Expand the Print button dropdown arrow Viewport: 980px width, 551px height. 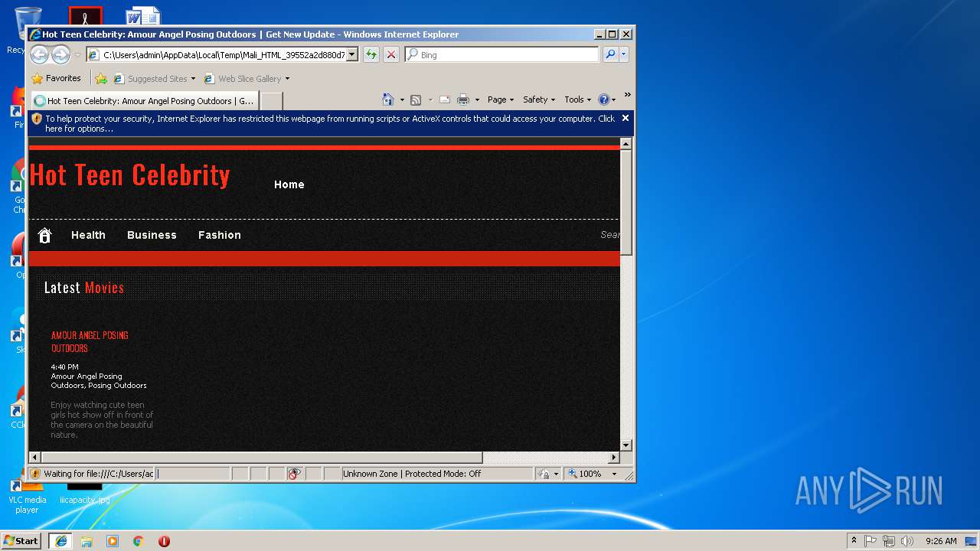pyautogui.click(x=477, y=99)
